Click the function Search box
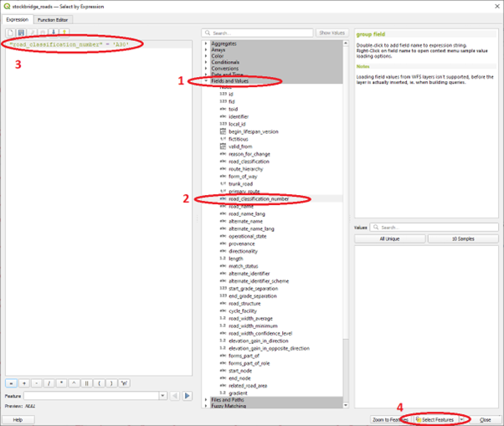Image resolution: width=504 pixels, height=426 pixels. (260, 33)
